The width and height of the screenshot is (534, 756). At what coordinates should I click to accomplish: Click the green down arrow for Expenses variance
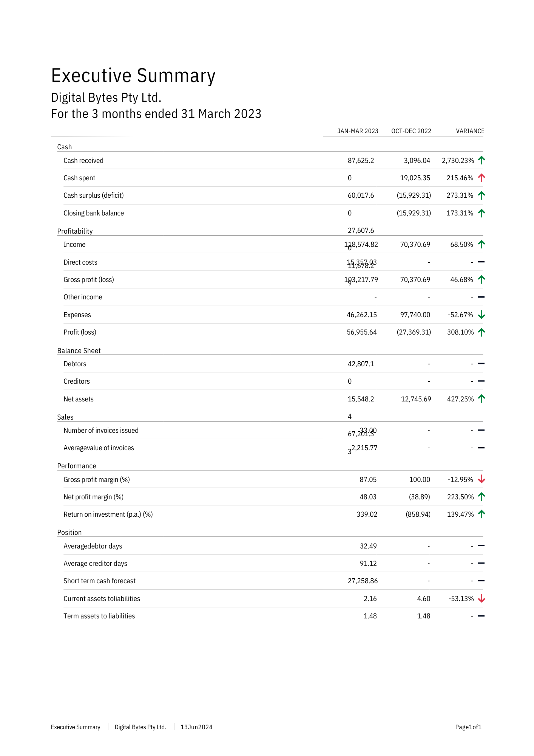click(x=481, y=314)
